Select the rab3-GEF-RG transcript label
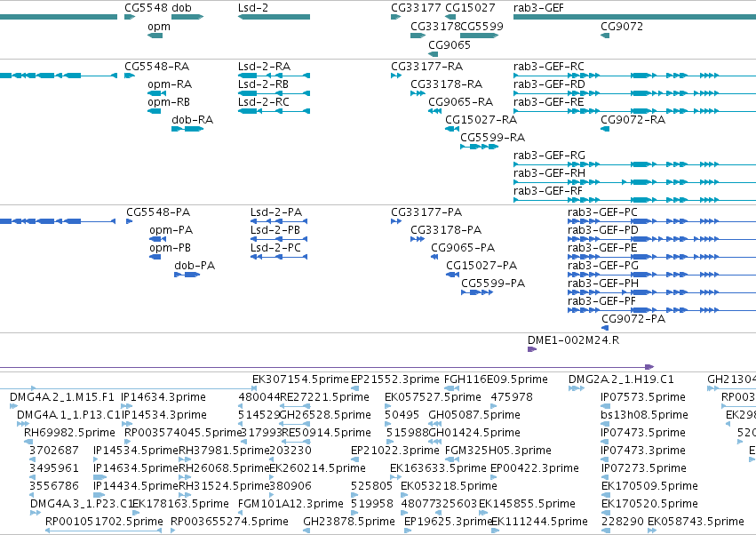This screenshot has width=756, height=535. tap(549, 156)
